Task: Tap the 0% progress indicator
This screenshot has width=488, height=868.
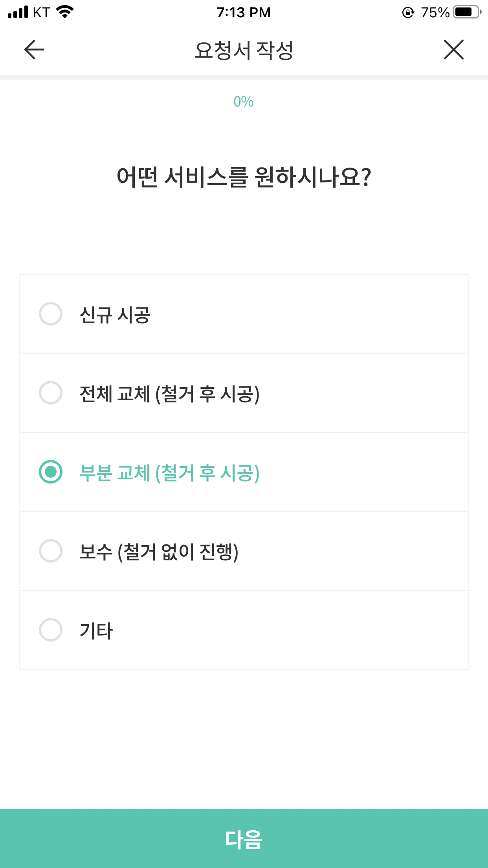Action: coord(244,102)
